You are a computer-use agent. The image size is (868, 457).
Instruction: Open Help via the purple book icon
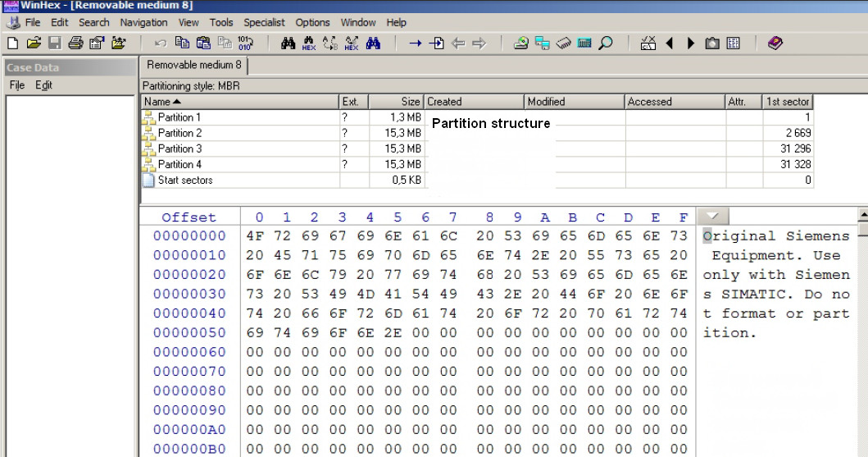(775, 43)
